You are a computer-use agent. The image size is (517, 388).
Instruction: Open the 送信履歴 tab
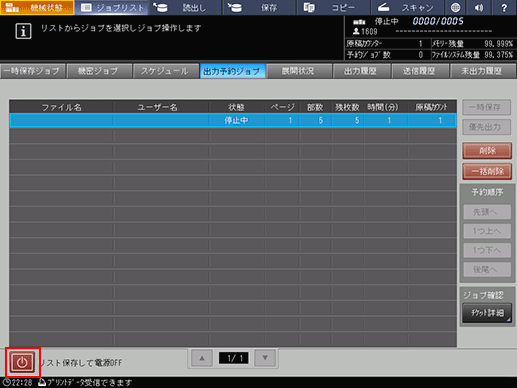[420, 71]
